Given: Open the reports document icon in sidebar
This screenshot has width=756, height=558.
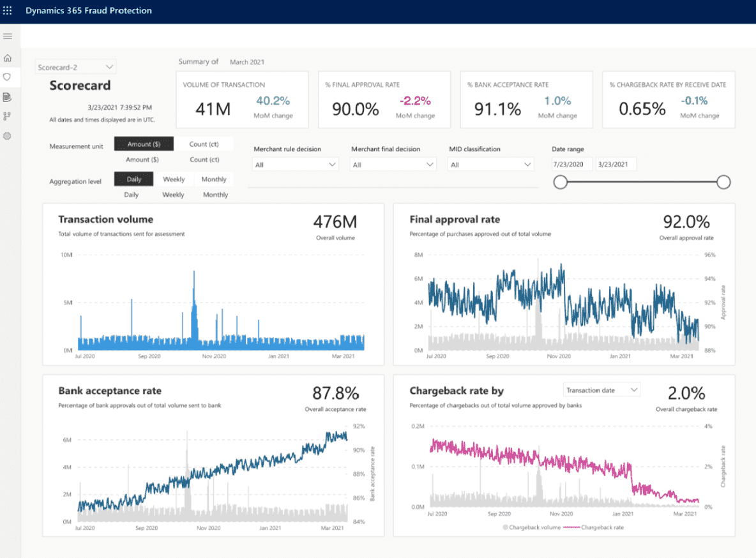Looking at the screenshot, I should coord(7,97).
